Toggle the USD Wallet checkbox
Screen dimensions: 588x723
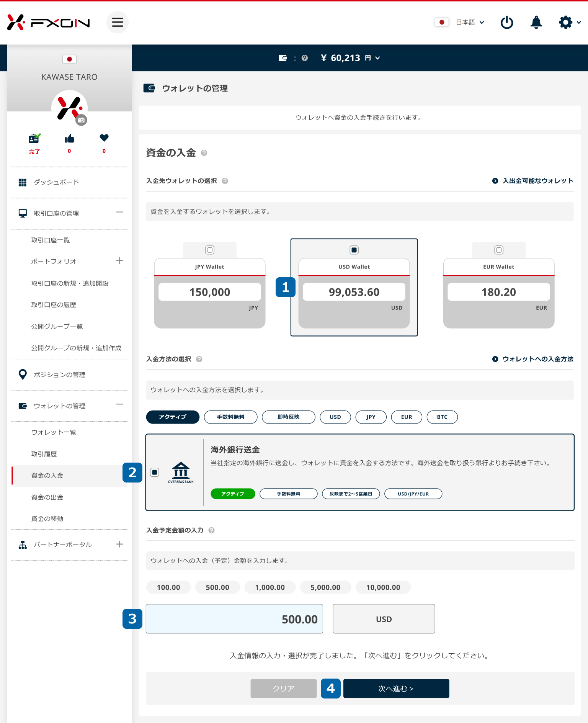coord(354,250)
